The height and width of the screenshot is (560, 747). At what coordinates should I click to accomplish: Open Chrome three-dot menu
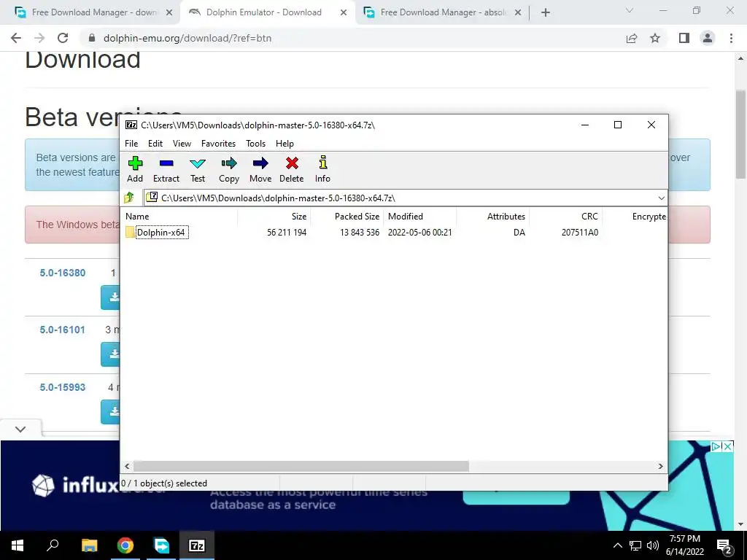tap(731, 38)
